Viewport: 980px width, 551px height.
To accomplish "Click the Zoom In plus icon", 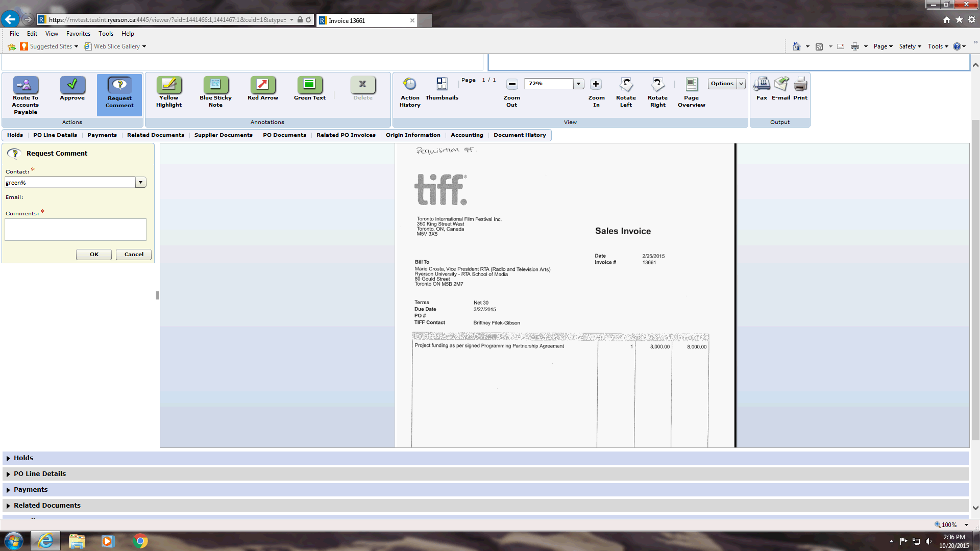I will pos(596,84).
